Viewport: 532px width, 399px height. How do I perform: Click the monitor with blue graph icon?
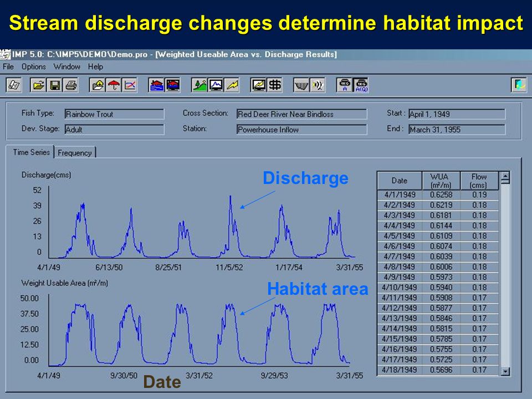pyautogui.click(x=216, y=85)
